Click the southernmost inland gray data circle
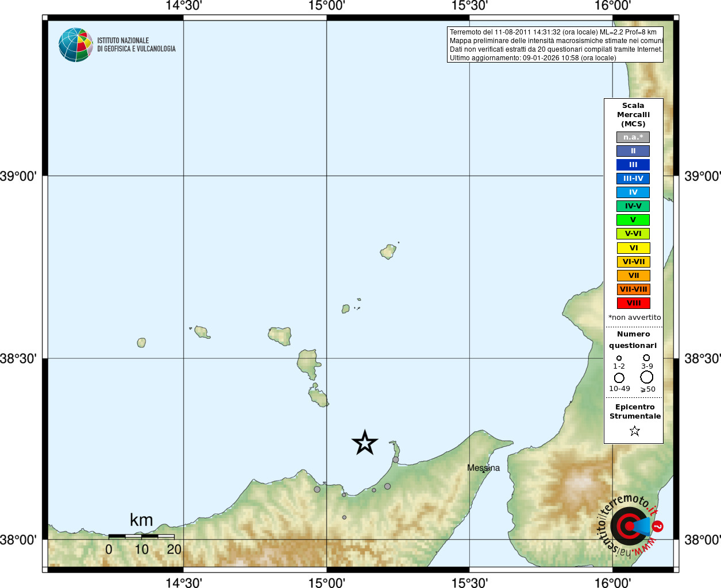Screen dimensions: 721x588 (x=344, y=517)
